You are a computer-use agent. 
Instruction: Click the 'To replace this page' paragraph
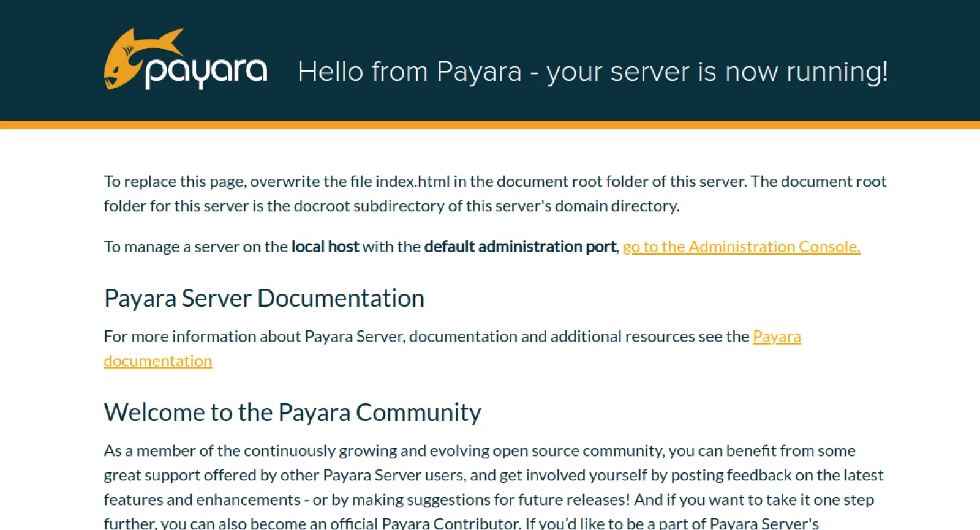(x=495, y=193)
